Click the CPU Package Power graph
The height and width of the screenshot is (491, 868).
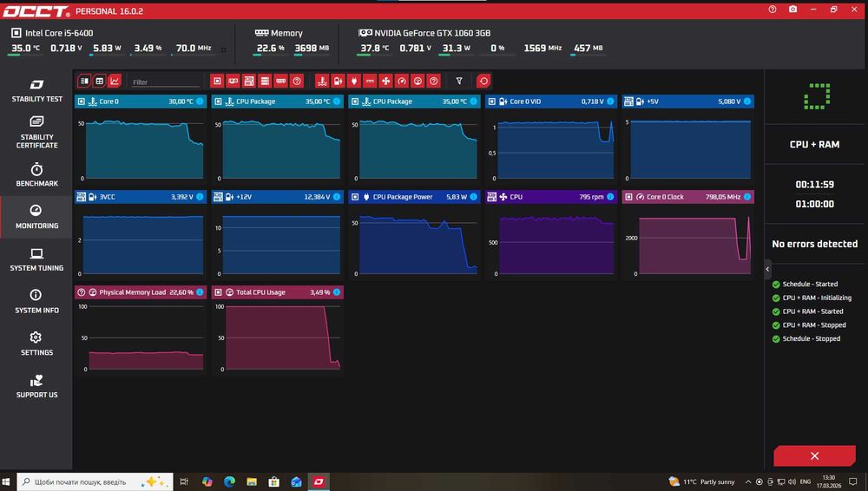pyautogui.click(x=414, y=242)
